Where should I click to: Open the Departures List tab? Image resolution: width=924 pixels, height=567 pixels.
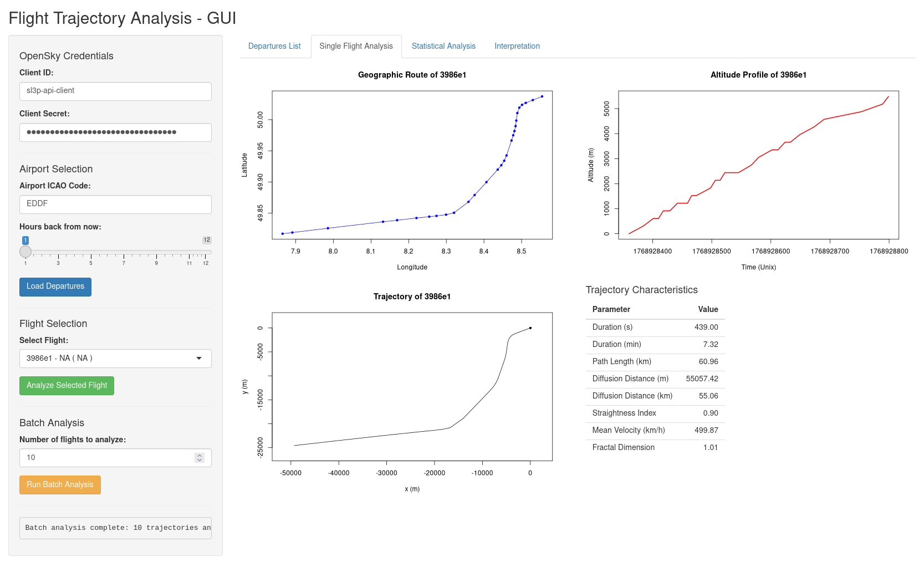tap(274, 46)
